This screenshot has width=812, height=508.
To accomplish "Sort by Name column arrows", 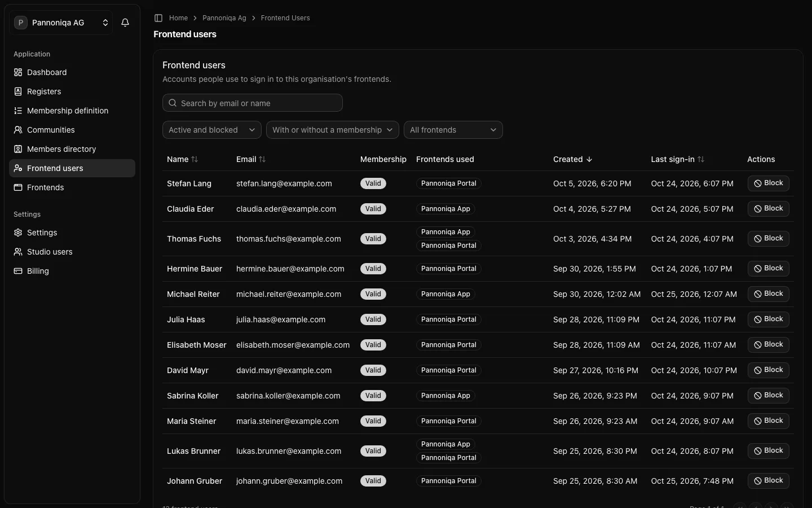I will (195, 159).
